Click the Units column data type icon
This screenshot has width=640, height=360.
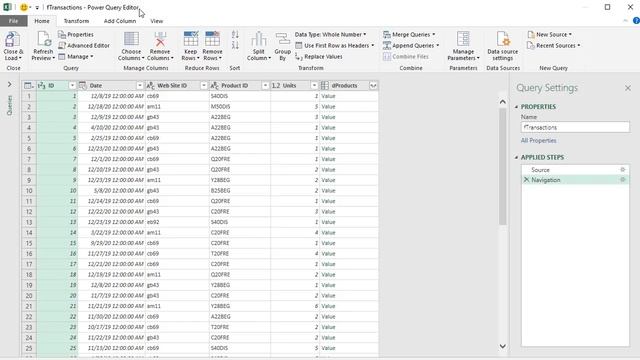pos(276,85)
